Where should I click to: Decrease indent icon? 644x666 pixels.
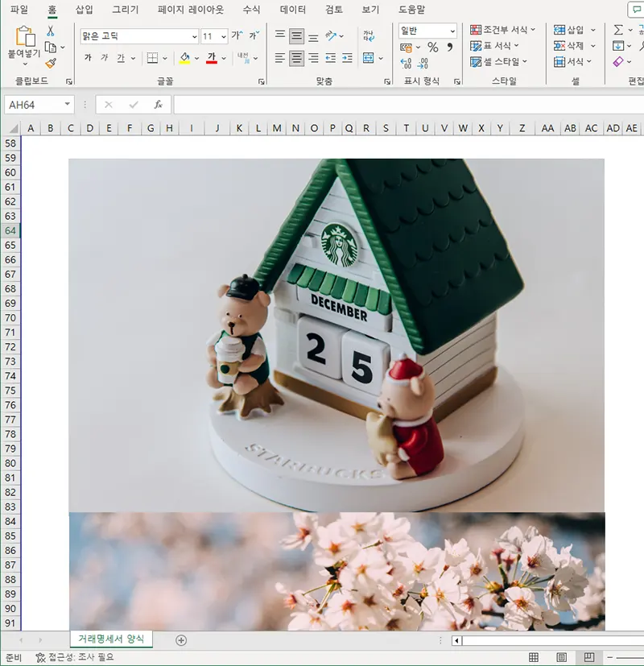[330, 58]
